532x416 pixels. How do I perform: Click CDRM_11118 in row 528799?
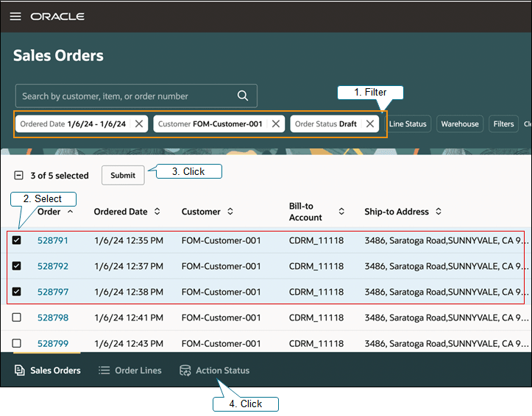(x=316, y=343)
